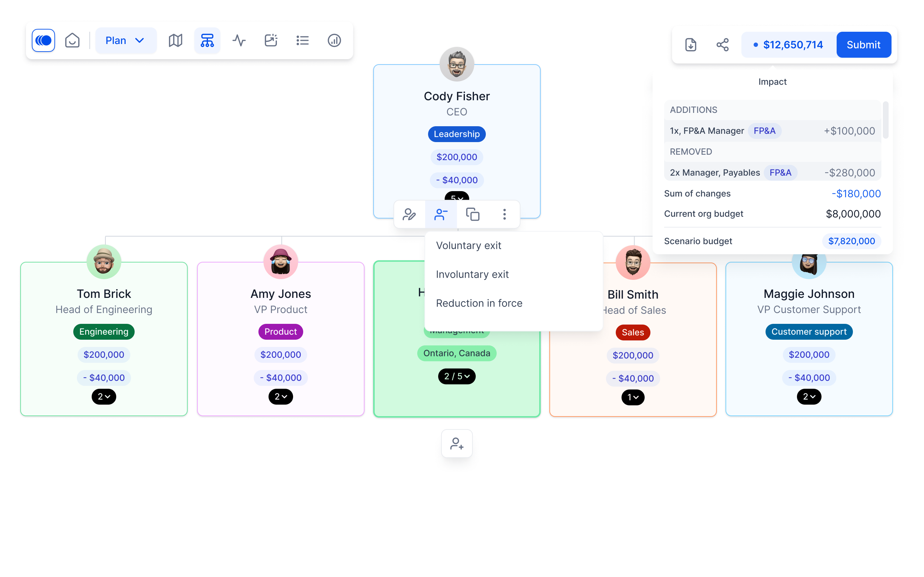
Task: Toggle the scenario mode dual-circle icon
Action: (x=43, y=40)
